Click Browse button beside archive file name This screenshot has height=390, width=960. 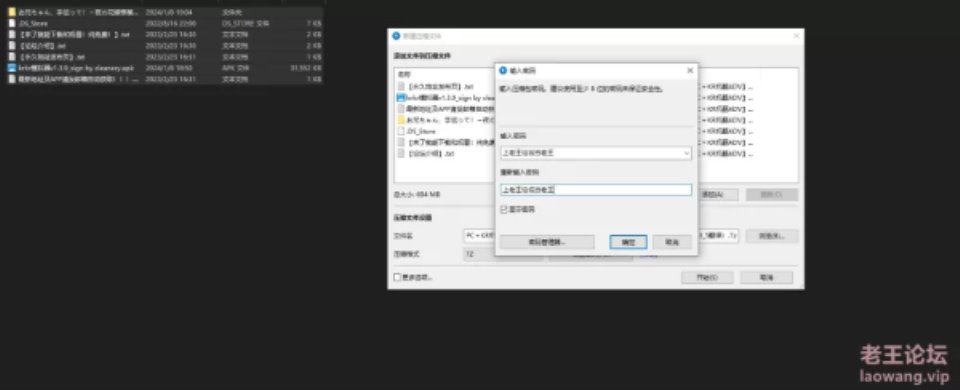(x=771, y=236)
